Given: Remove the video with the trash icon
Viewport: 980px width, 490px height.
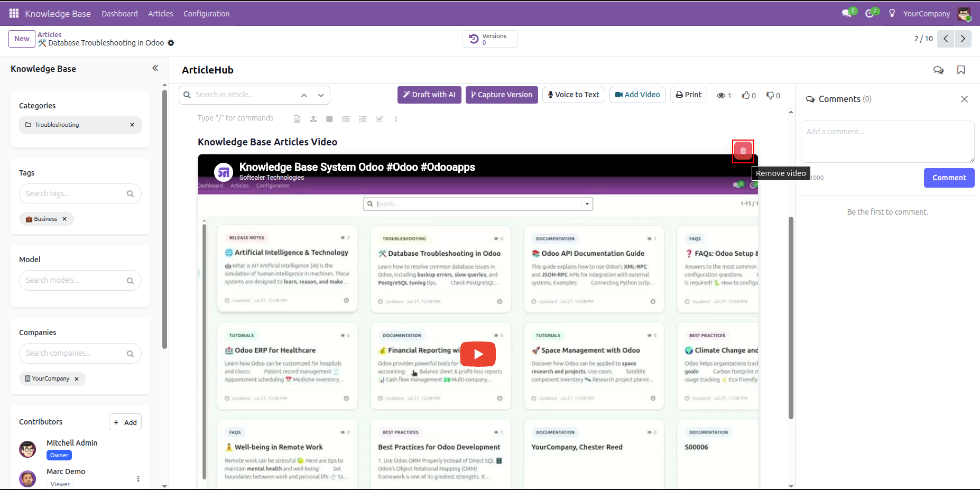Looking at the screenshot, I should tap(743, 151).
